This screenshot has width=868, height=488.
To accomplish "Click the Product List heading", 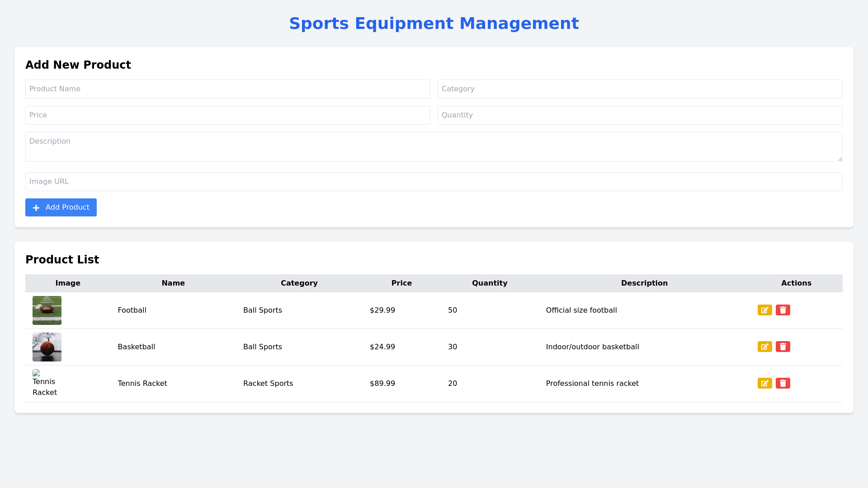I will pyautogui.click(x=62, y=260).
